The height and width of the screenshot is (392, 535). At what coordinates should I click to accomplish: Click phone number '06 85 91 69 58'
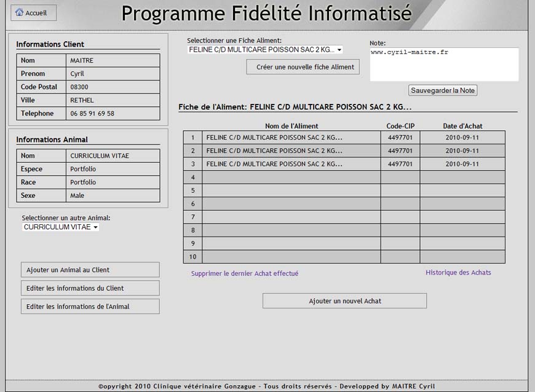point(92,114)
